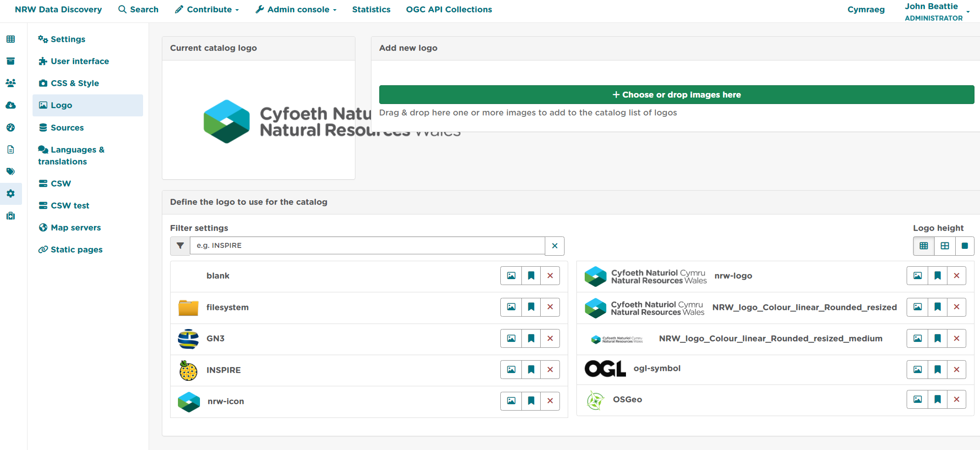Open the settings gear sidebar icon
This screenshot has width=980, height=450.
(11, 193)
